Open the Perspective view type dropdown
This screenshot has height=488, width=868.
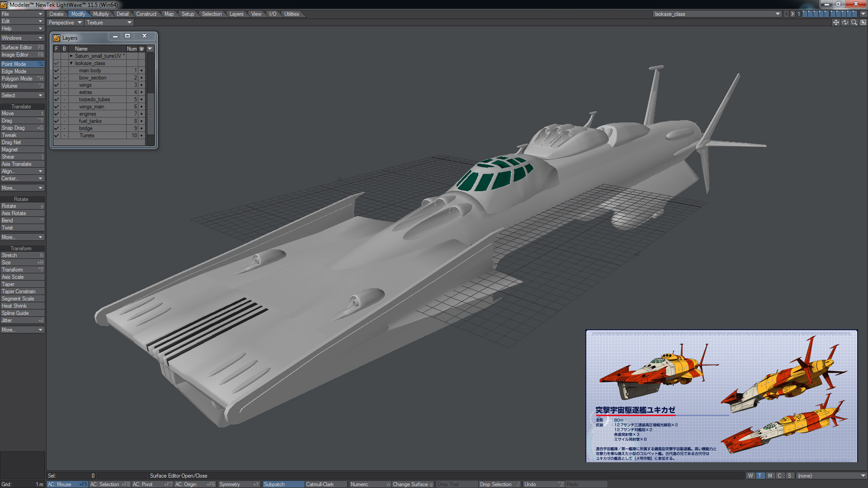click(65, 23)
